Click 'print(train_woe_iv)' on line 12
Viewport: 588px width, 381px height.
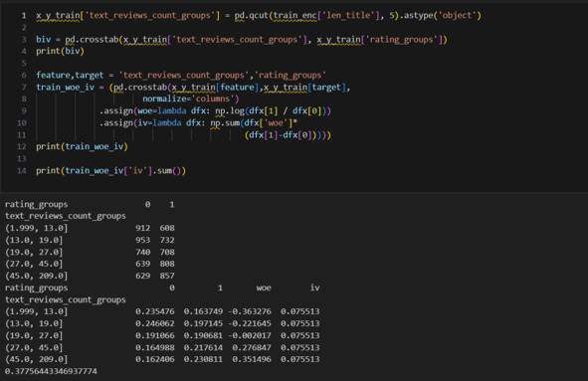point(82,146)
